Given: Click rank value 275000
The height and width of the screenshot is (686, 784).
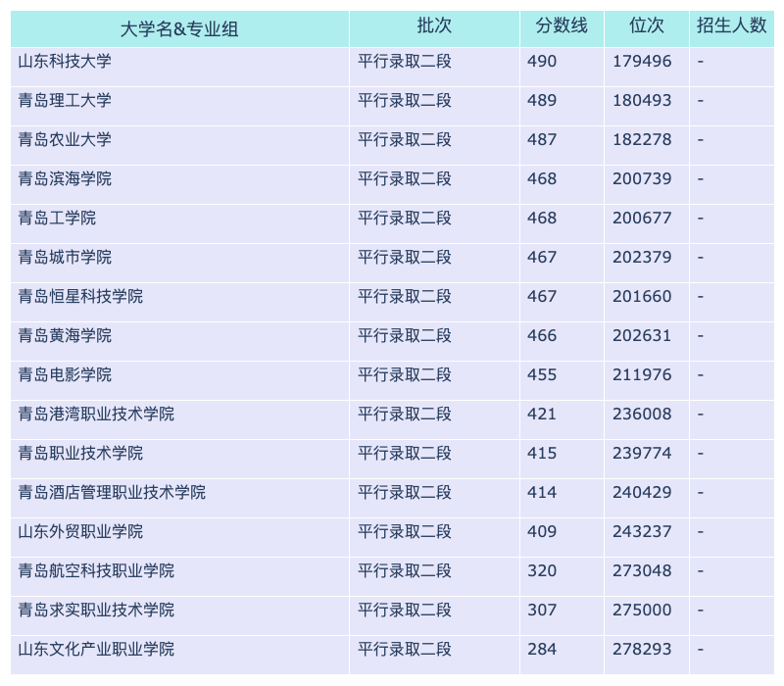Looking at the screenshot, I should point(642,610).
